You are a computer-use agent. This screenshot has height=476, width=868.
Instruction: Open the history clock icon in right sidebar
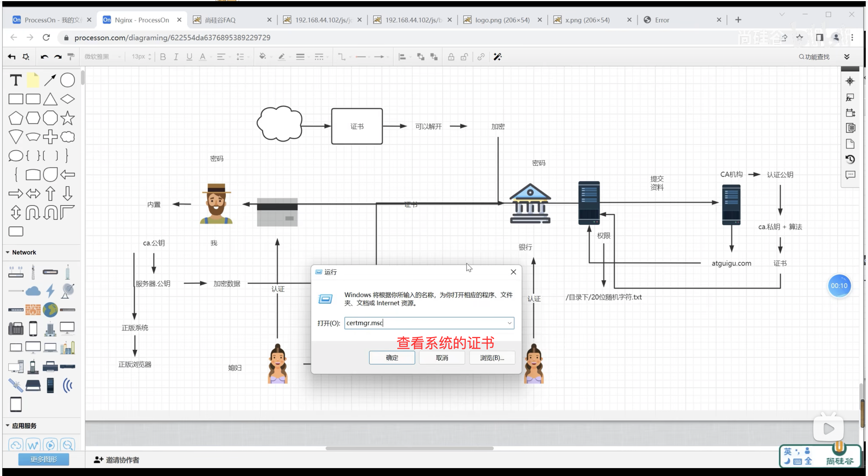click(x=850, y=159)
